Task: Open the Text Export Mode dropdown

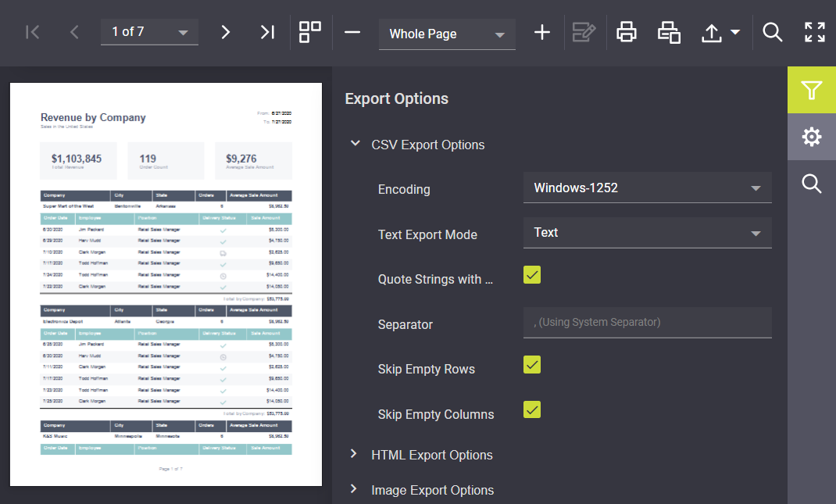Action: point(647,233)
